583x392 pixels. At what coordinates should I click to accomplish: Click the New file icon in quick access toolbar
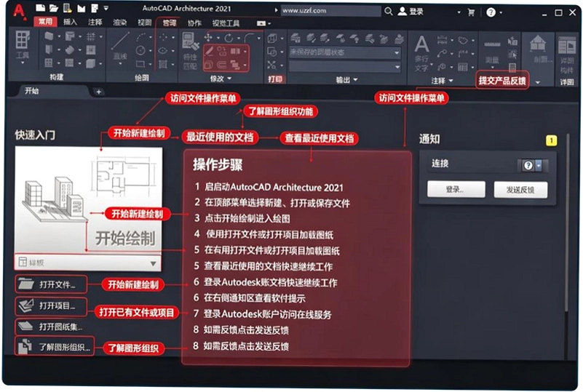tap(41, 8)
